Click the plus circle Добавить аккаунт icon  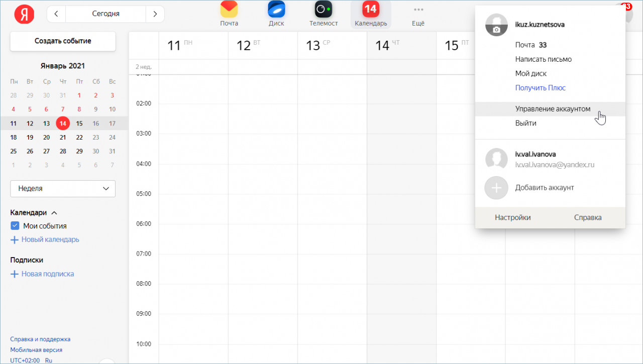496,188
